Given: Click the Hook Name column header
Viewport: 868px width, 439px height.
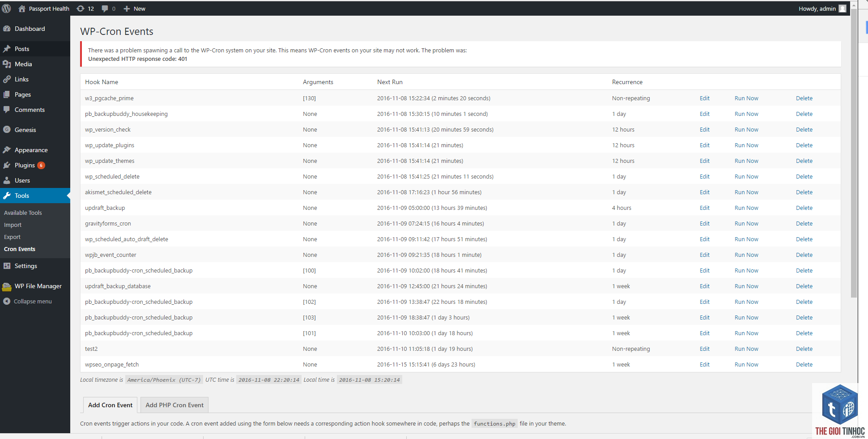Looking at the screenshot, I should pos(102,82).
